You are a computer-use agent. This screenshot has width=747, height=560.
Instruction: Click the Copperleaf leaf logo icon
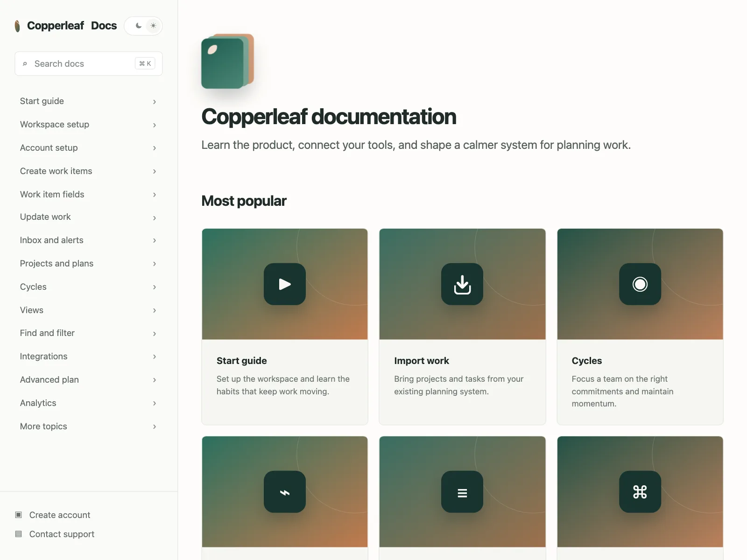(17, 26)
